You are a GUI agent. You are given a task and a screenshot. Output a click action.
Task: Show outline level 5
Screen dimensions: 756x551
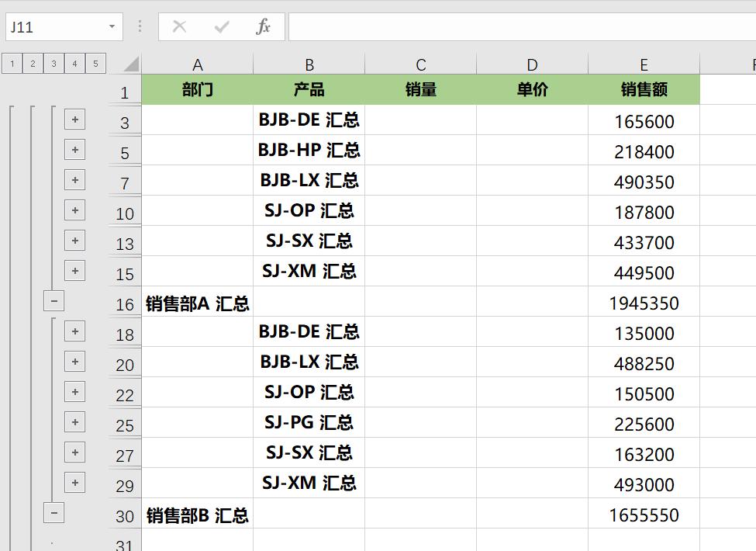(x=95, y=64)
